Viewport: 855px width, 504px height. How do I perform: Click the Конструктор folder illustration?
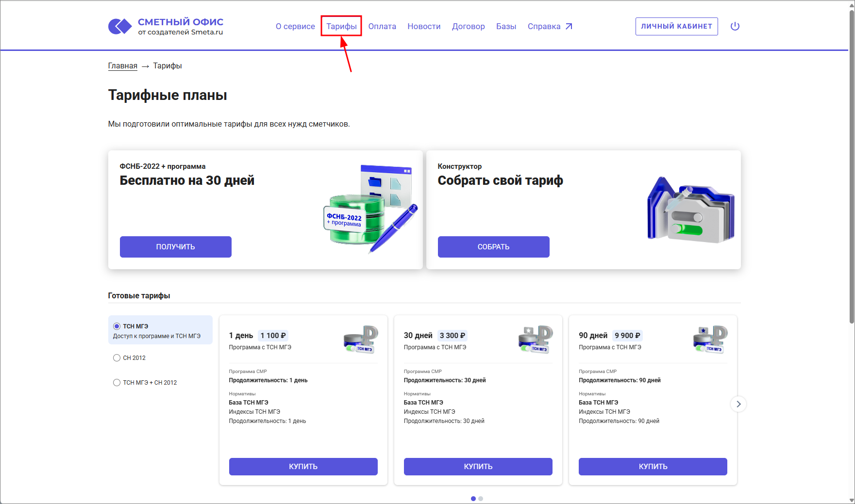pos(690,210)
